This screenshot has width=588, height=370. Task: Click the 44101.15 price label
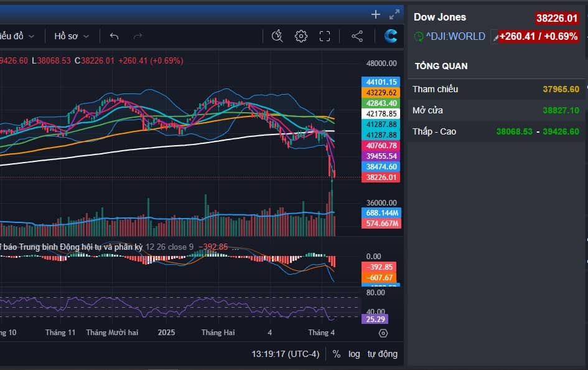381,82
